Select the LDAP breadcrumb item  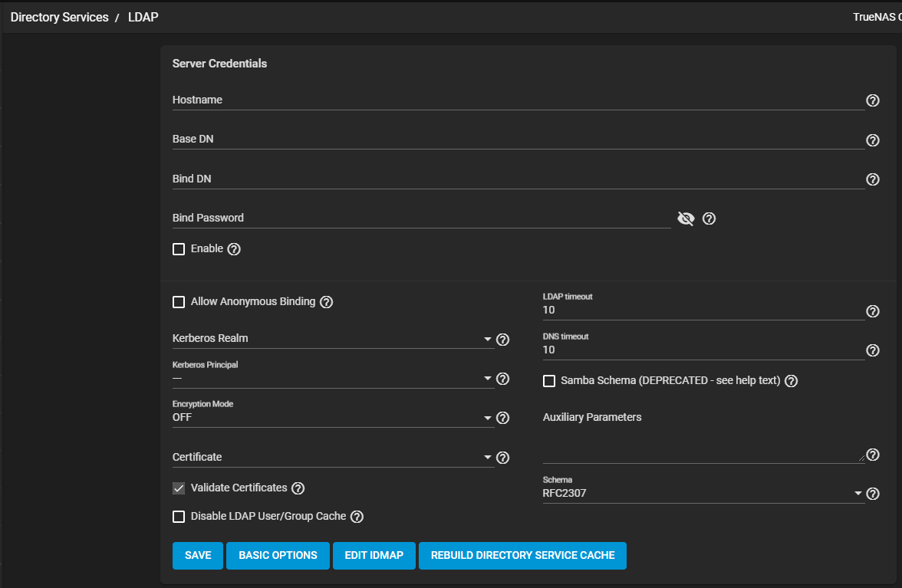point(143,17)
